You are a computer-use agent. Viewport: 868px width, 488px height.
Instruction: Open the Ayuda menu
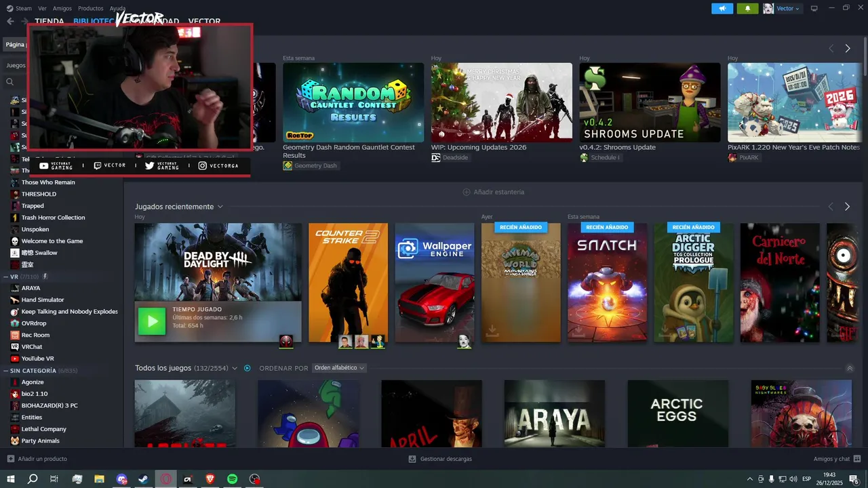pos(117,8)
